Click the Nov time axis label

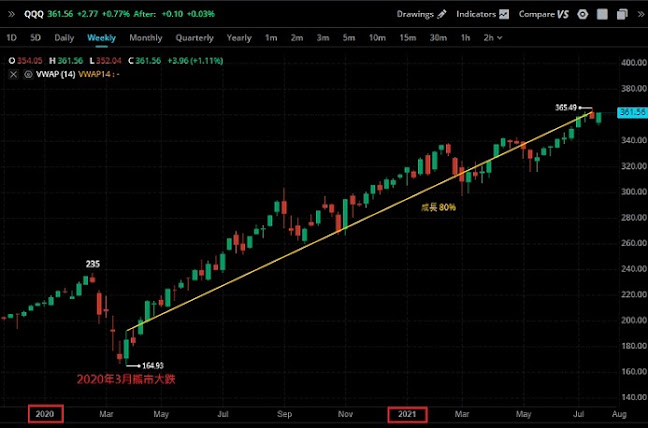(345, 414)
